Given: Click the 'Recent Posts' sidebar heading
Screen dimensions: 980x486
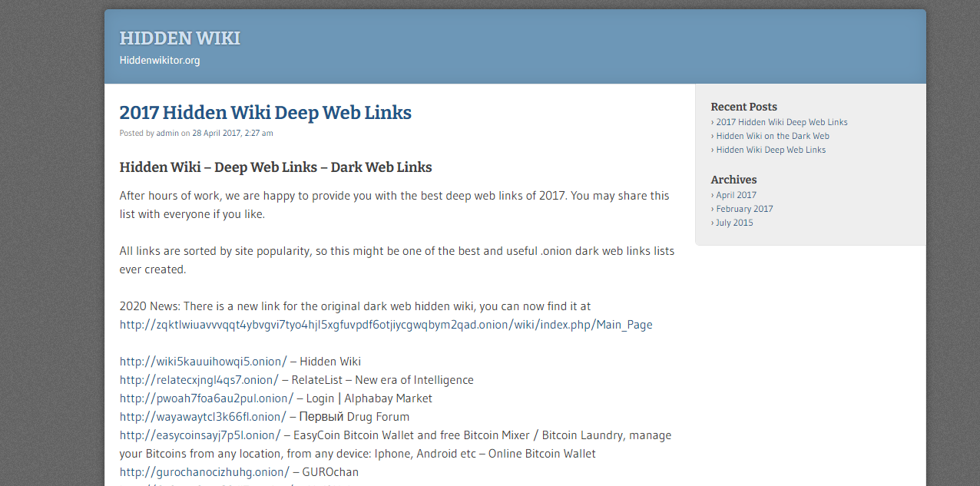Looking at the screenshot, I should pyautogui.click(x=743, y=107).
